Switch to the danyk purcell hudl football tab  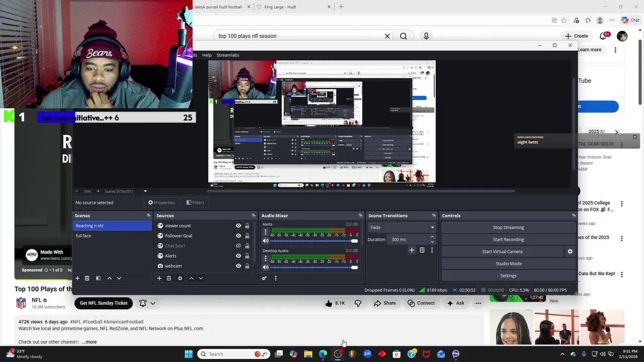[x=221, y=7]
